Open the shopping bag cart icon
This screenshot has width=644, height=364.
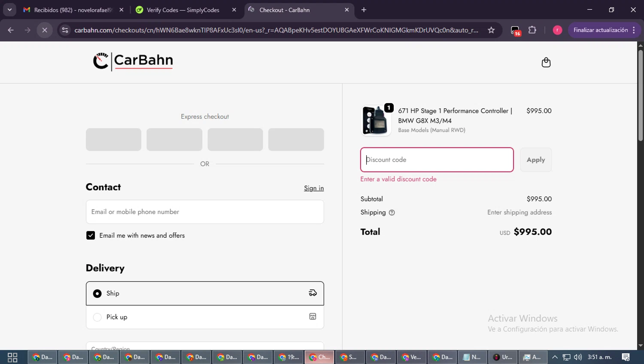(x=546, y=62)
